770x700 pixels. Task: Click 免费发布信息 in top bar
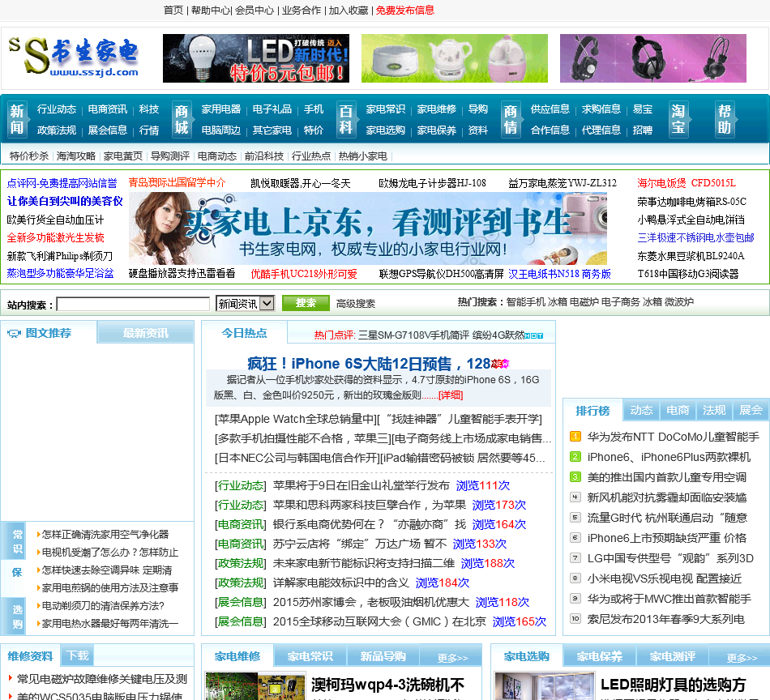405,11
